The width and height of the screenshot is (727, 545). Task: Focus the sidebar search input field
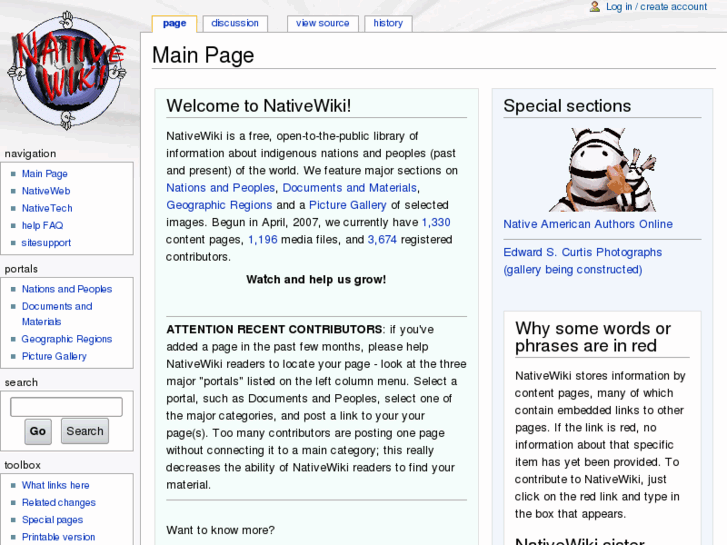tap(66, 407)
